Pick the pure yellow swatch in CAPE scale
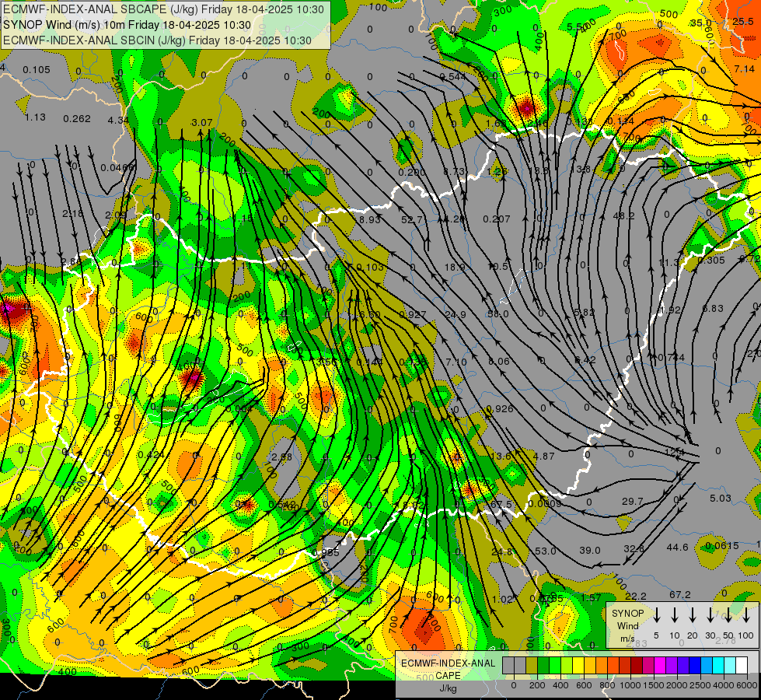Viewport: 761px width, 700px height. [x=578, y=666]
